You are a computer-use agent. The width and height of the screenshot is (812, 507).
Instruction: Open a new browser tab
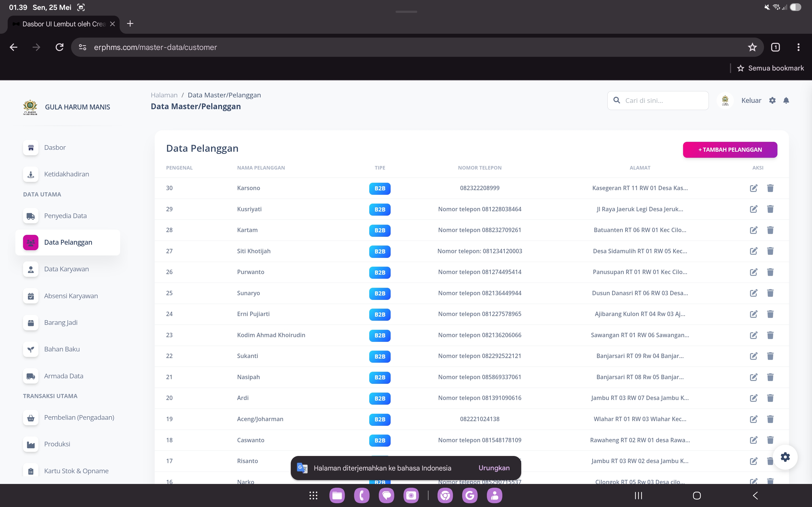coord(130,24)
